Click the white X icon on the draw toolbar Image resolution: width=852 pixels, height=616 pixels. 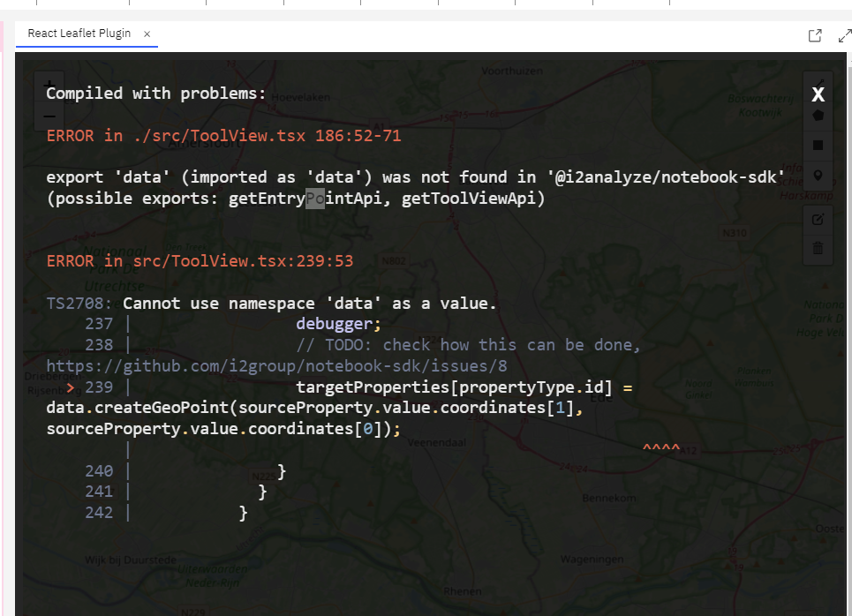[818, 94]
